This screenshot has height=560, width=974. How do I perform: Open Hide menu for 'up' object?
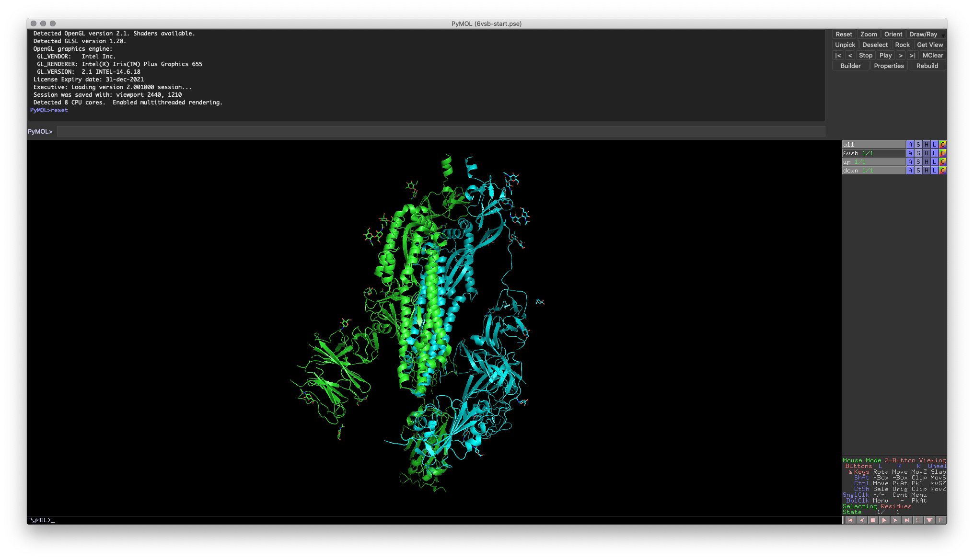click(x=927, y=162)
